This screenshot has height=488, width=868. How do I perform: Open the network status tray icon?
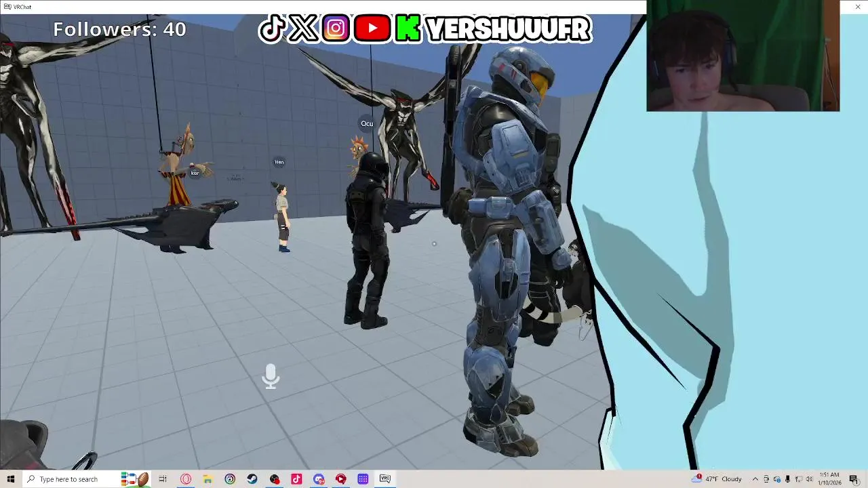click(798, 479)
